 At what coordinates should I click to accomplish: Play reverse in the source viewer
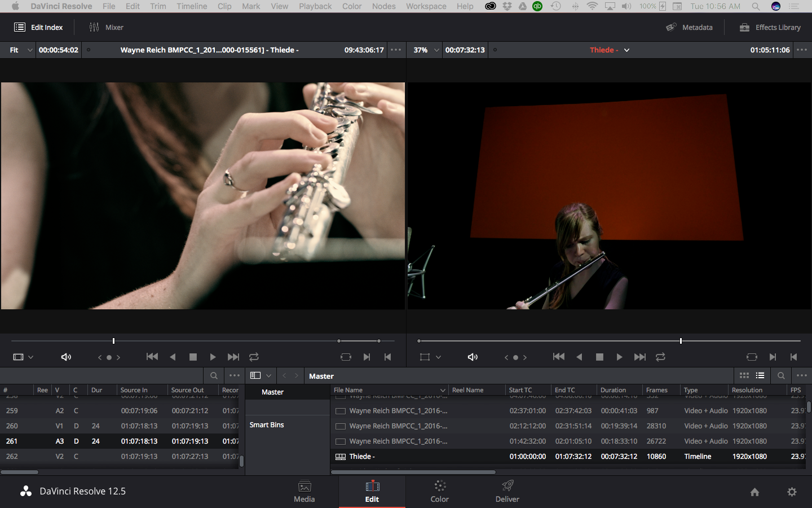pyautogui.click(x=173, y=357)
